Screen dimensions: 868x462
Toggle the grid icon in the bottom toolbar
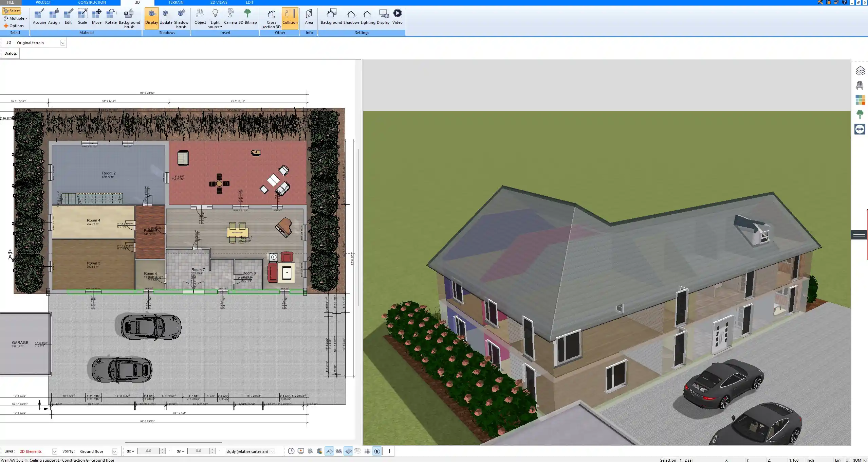pyautogui.click(x=367, y=451)
